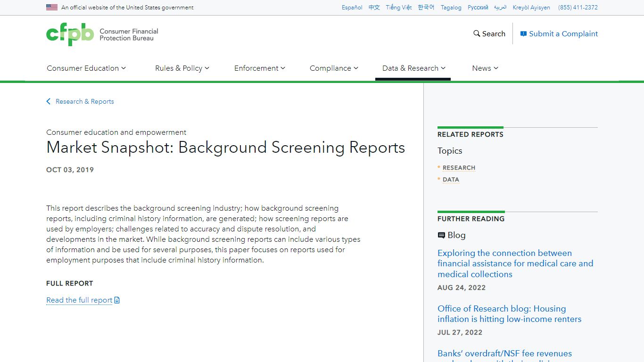Click the AUG 24, 2022 date
The image size is (644, 362).
pyautogui.click(x=462, y=288)
